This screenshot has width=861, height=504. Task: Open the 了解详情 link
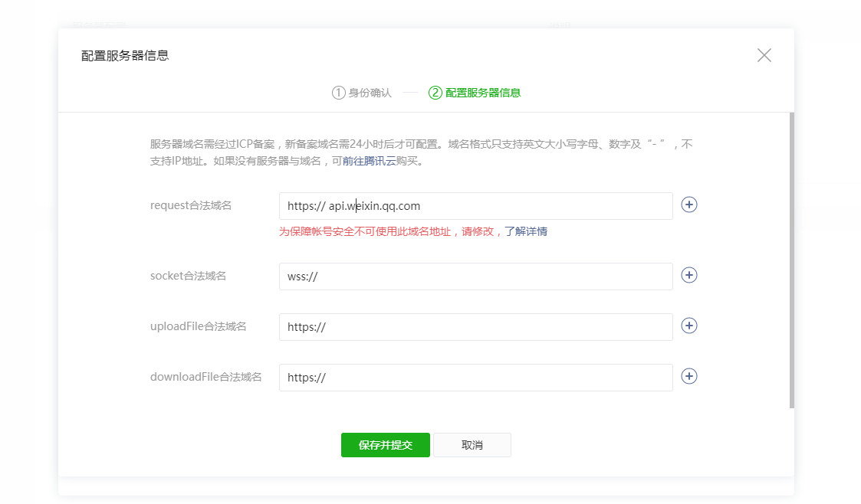(x=526, y=231)
